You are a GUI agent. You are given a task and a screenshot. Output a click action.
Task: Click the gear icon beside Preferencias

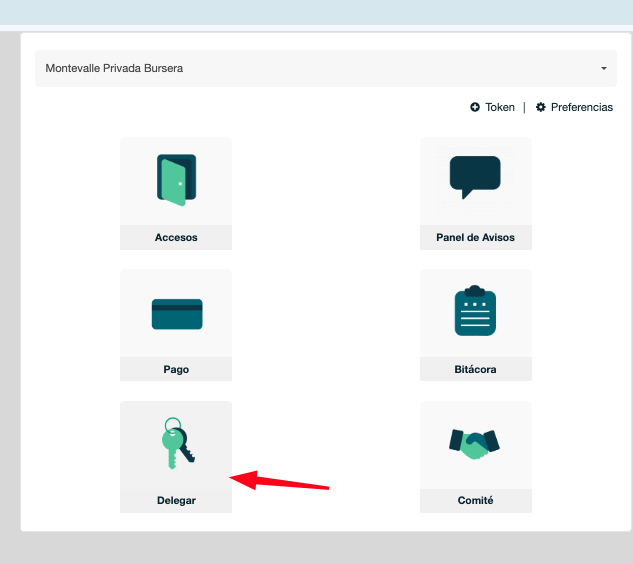541,107
